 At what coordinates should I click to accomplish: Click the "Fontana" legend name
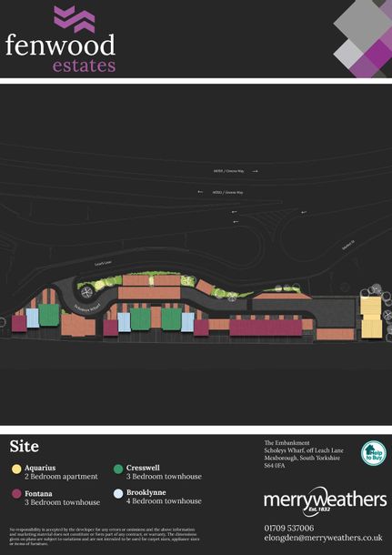(38, 493)
